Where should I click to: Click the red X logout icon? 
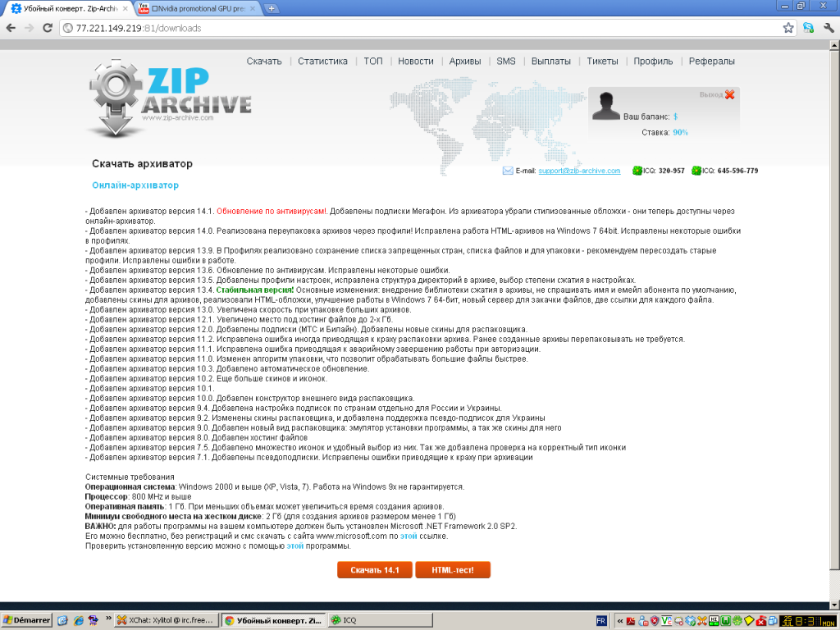(x=729, y=95)
